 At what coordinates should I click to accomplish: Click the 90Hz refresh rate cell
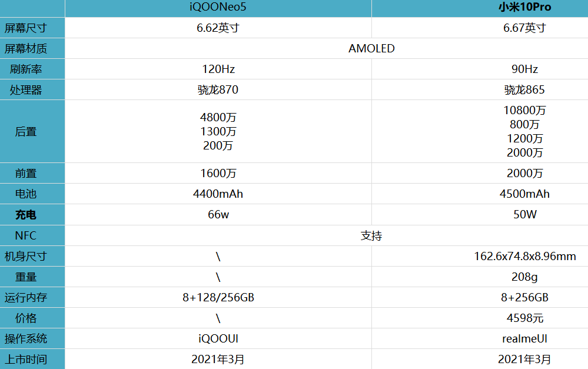[524, 69]
